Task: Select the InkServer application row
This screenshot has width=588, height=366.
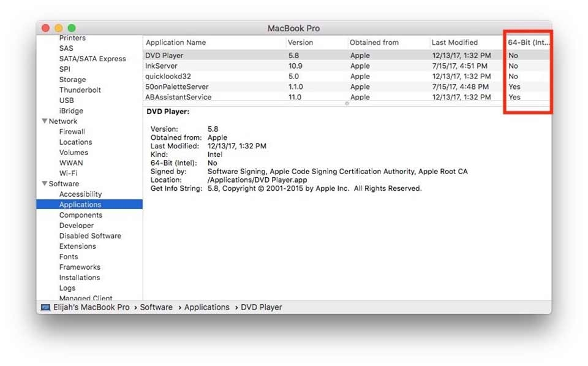Action: pyautogui.click(x=347, y=66)
